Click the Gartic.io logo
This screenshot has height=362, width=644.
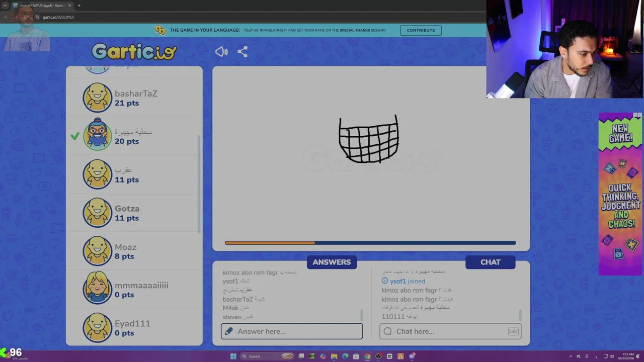[134, 52]
